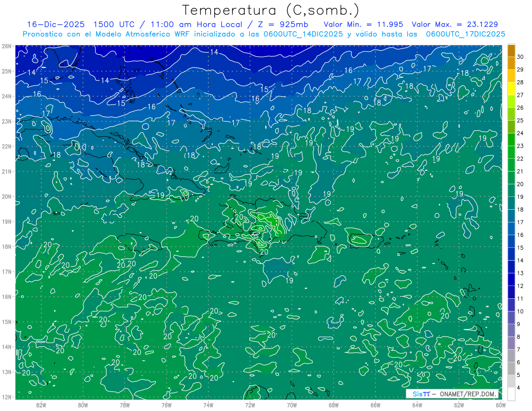Click the '60W' longitude axis label
This screenshot has height=411, width=532.
501,404
